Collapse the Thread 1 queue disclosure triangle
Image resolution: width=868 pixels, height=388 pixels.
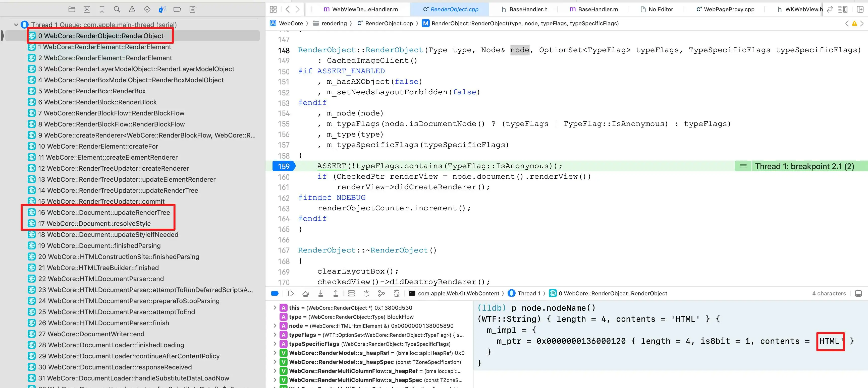pos(16,24)
